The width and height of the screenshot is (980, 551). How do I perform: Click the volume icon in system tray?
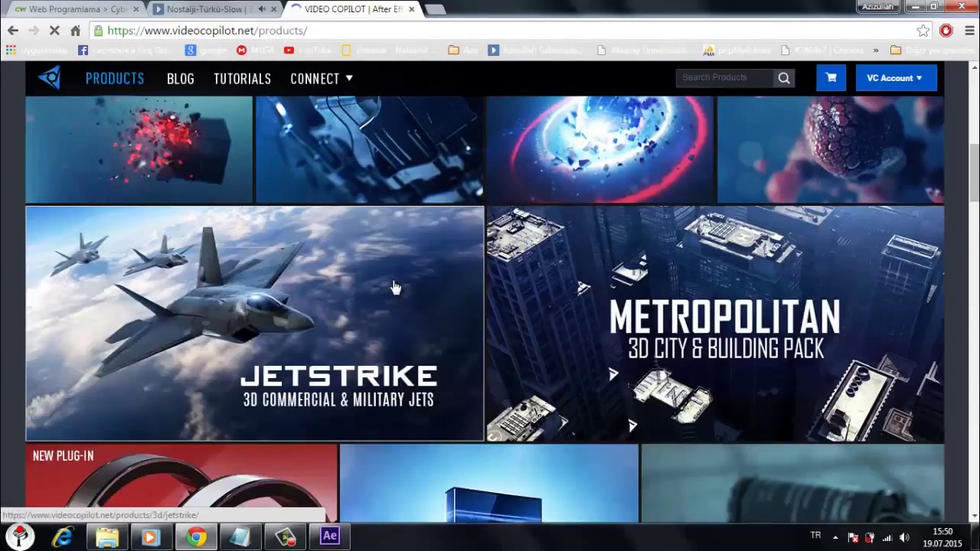tap(904, 537)
